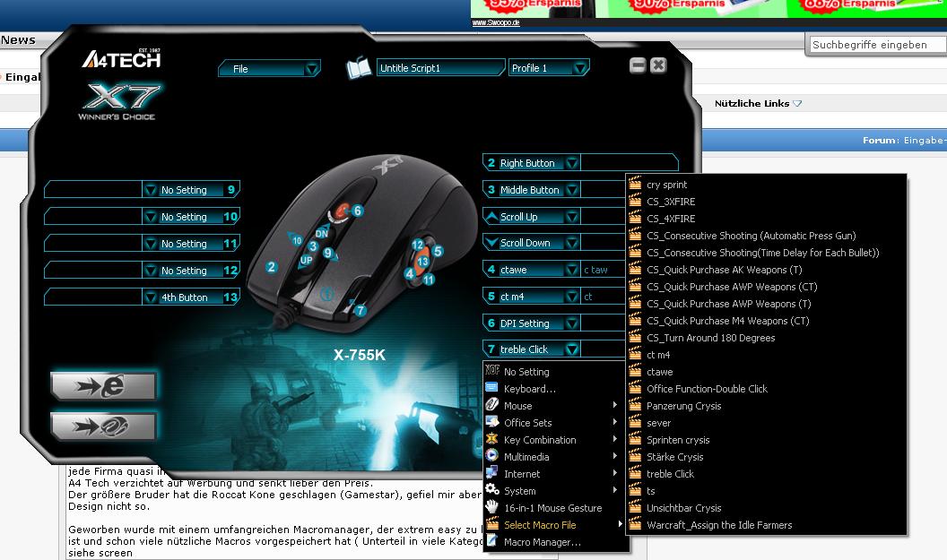947x560 pixels.
Task: Expand the Scroll Up dropdown arrow
Action: click(572, 217)
